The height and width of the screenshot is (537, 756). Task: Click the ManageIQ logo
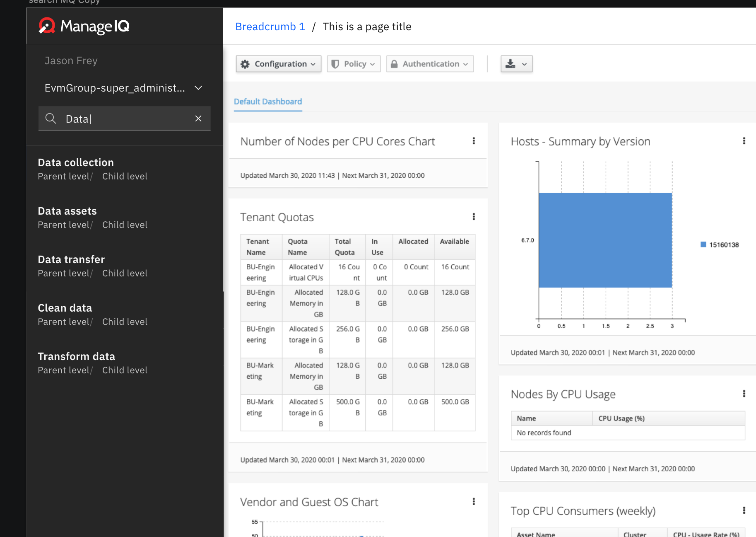(x=84, y=26)
